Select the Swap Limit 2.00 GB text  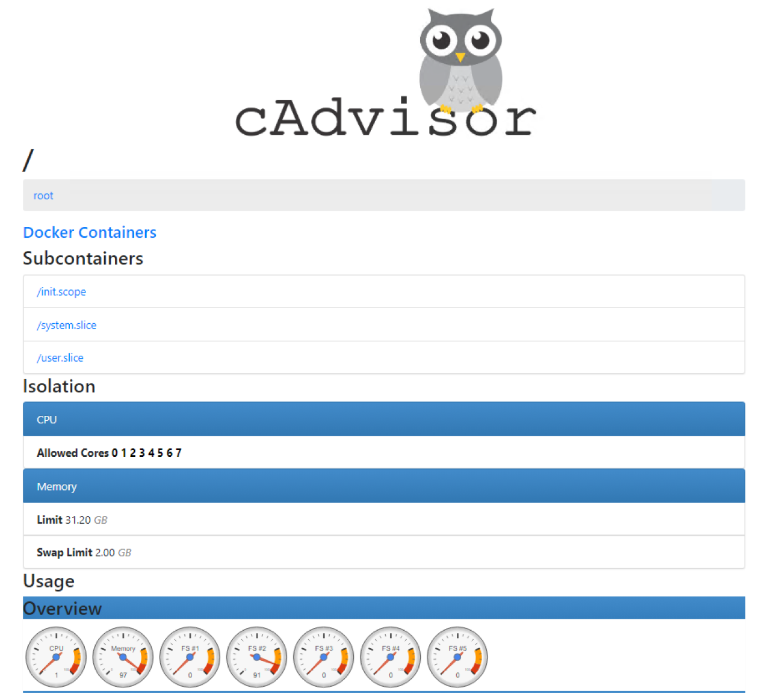(84, 553)
